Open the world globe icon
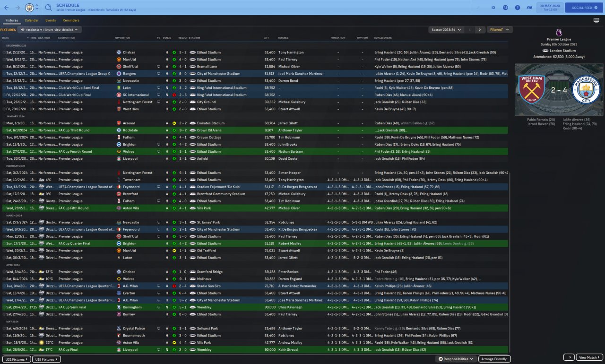This screenshot has height=364, width=605. 505,8
